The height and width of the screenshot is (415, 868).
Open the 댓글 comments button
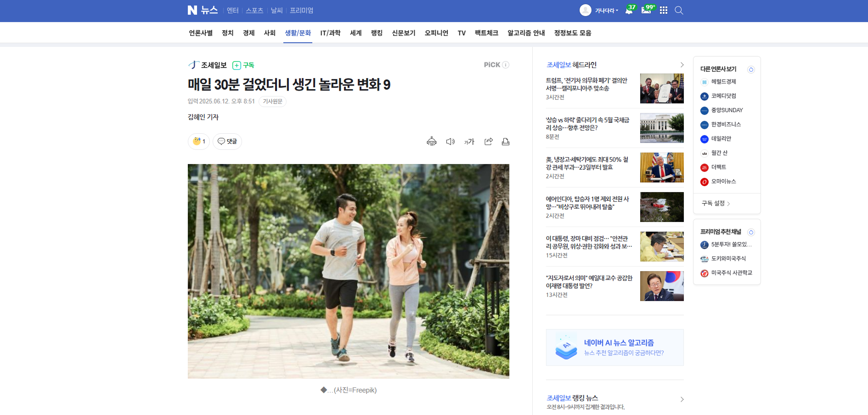227,142
